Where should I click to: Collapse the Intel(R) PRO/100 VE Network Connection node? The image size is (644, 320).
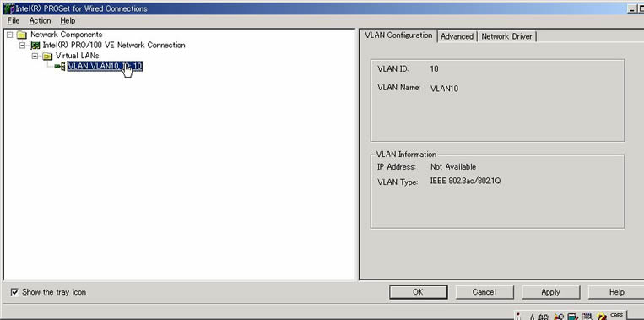coord(23,46)
